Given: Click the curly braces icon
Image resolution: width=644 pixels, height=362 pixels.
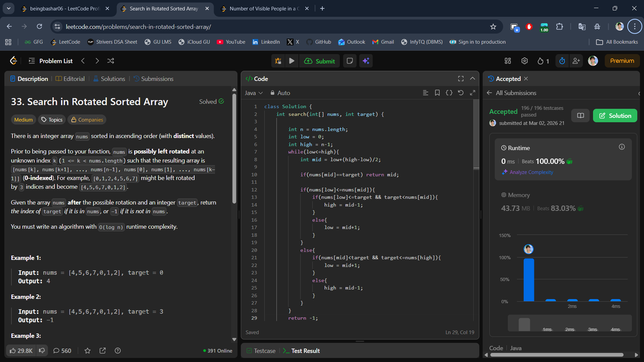Looking at the screenshot, I should point(449,93).
